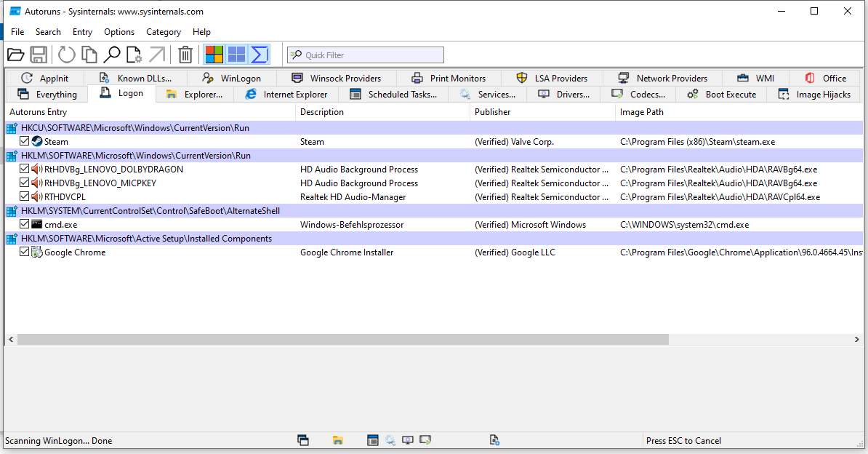Click the Refresh toolbar icon
This screenshot has height=454, width=868.
[66, 55]
